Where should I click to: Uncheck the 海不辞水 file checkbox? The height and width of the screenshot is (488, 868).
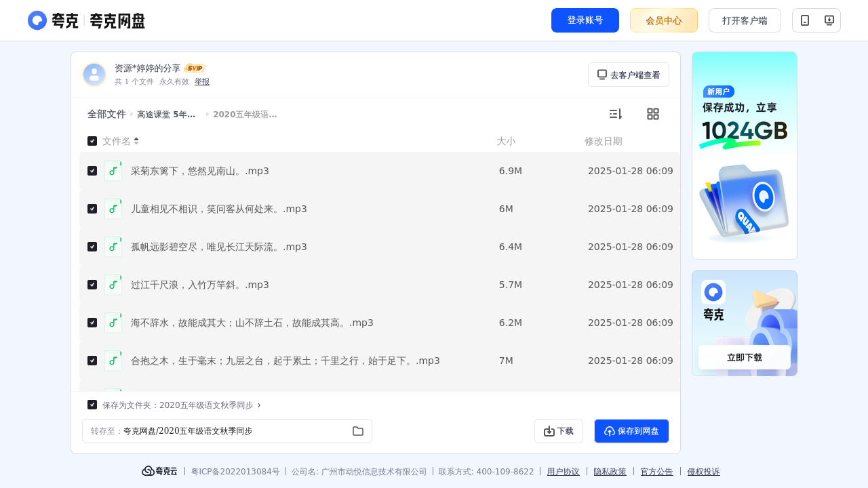coord(92,323)
